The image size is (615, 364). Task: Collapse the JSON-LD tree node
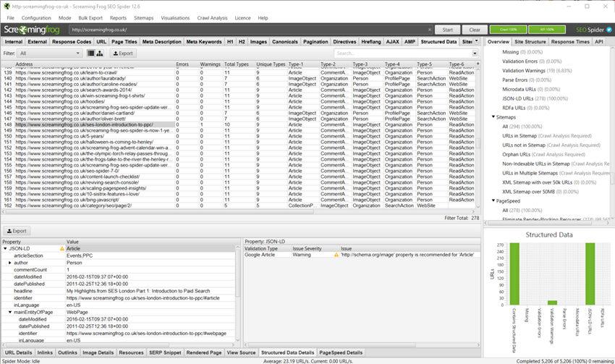tap(5, 248)
